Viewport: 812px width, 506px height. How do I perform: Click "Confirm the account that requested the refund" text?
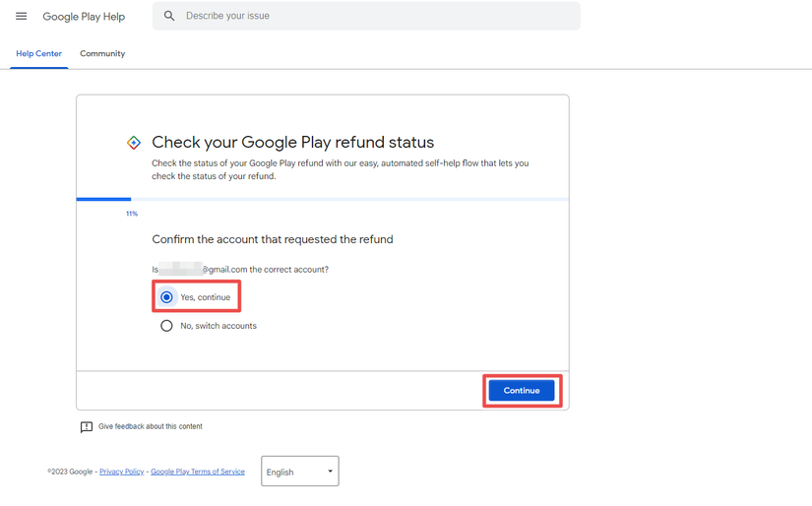coord(272,239)
